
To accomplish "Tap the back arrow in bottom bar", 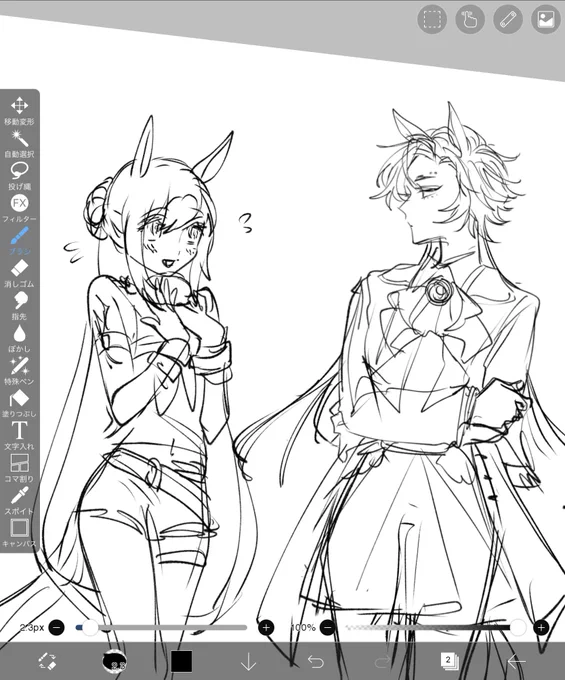I will tap(516, 661).
